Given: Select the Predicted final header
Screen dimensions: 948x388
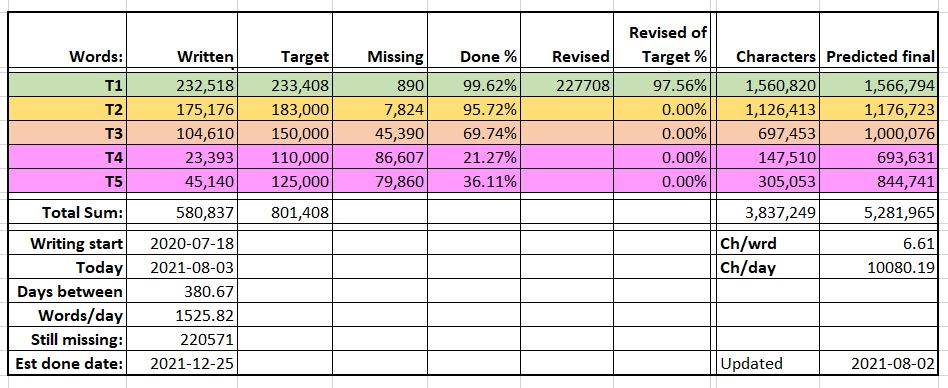Looking at the screenshot, I should 878,39.
